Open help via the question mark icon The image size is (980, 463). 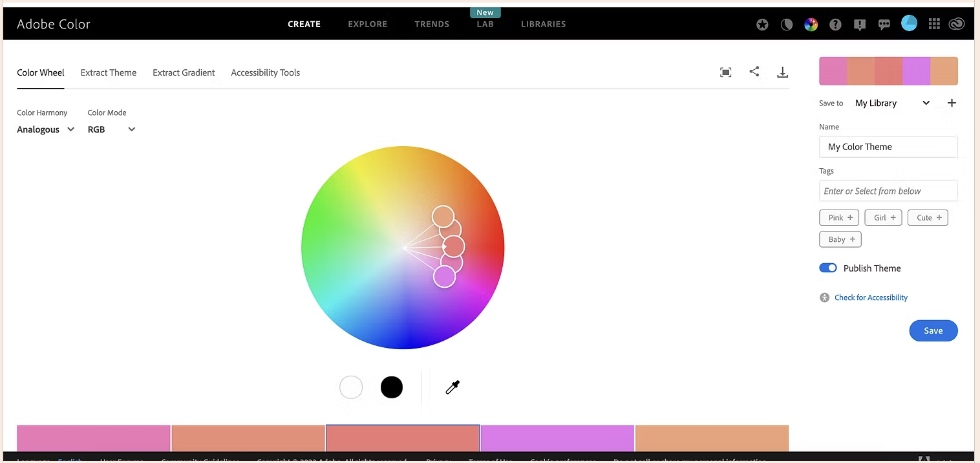coord(835,25)
